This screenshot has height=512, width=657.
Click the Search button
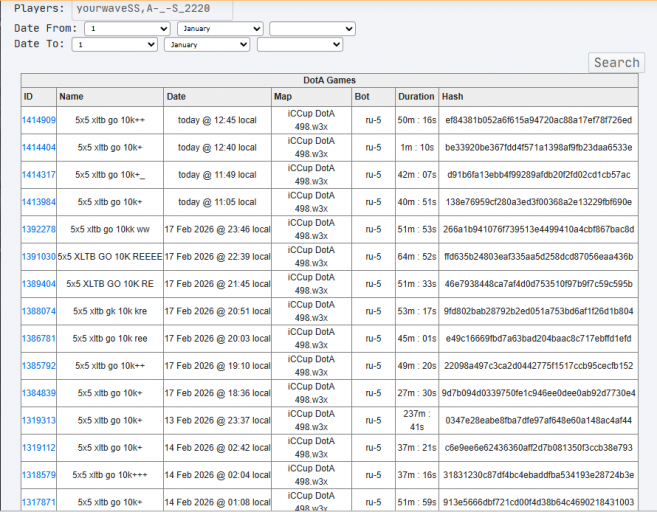click(x=616, y=62)
